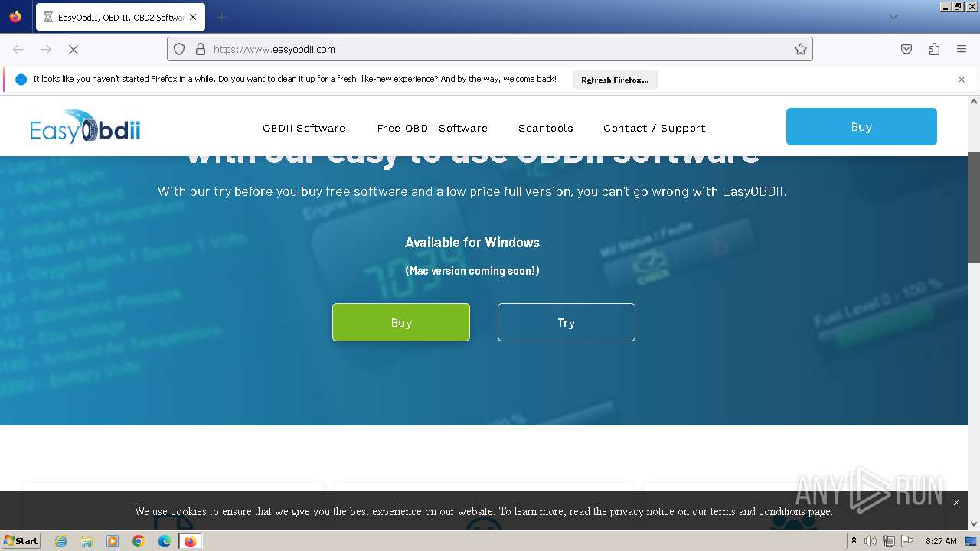Launch Internet Explorer from taskbar
This screenshot has height=551, width=980.
[61, 541]
